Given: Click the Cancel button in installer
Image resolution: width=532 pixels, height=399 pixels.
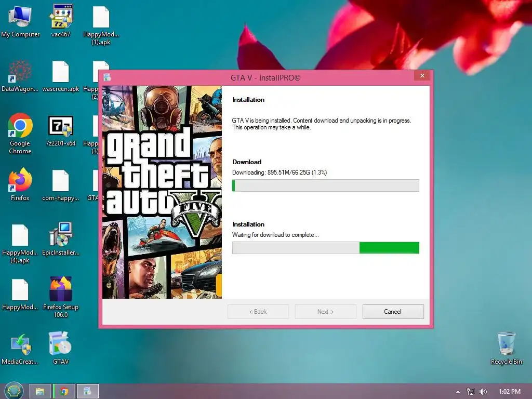Looking at the screenshot, I should (393, 312).
